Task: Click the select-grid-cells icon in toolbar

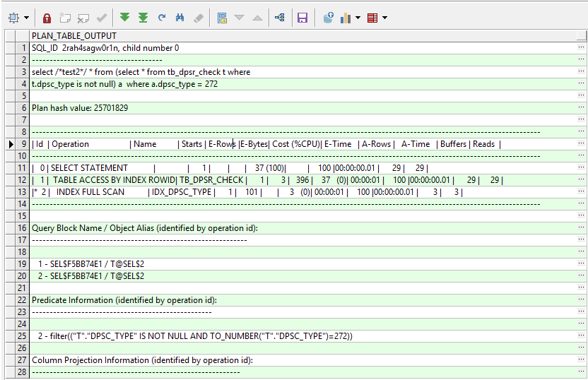Action: pos(14,18)
